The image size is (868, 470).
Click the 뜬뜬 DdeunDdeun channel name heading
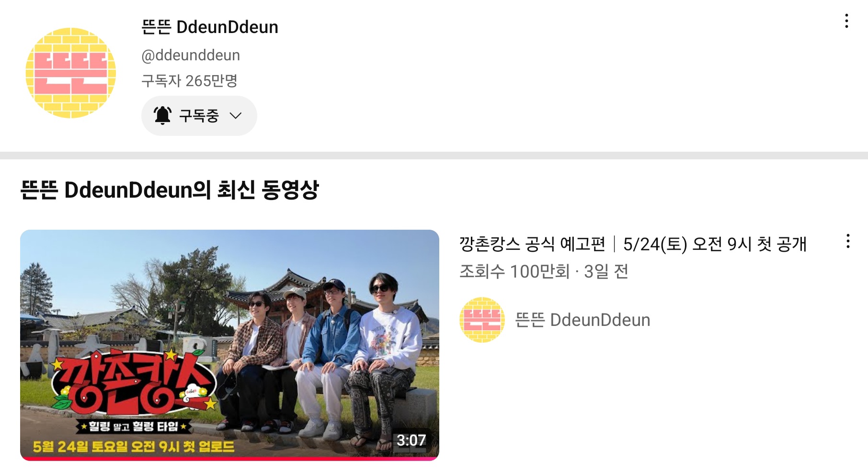coord(210,27)
